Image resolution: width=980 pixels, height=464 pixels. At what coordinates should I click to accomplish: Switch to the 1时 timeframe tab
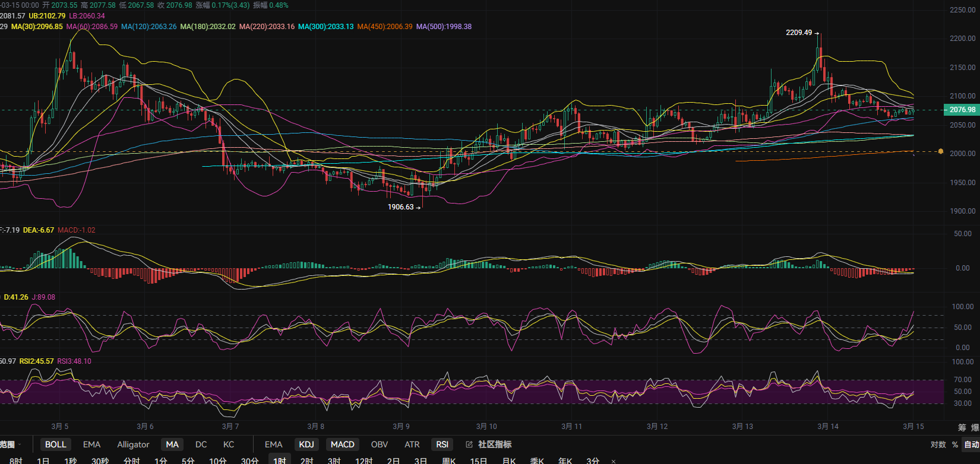pyautogui.click(x=280, y=460)
